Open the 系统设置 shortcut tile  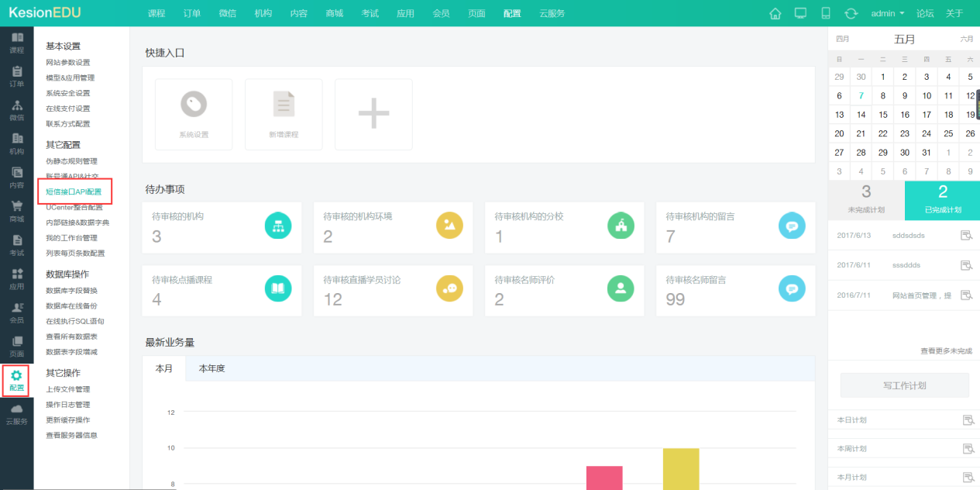[194, 114]
